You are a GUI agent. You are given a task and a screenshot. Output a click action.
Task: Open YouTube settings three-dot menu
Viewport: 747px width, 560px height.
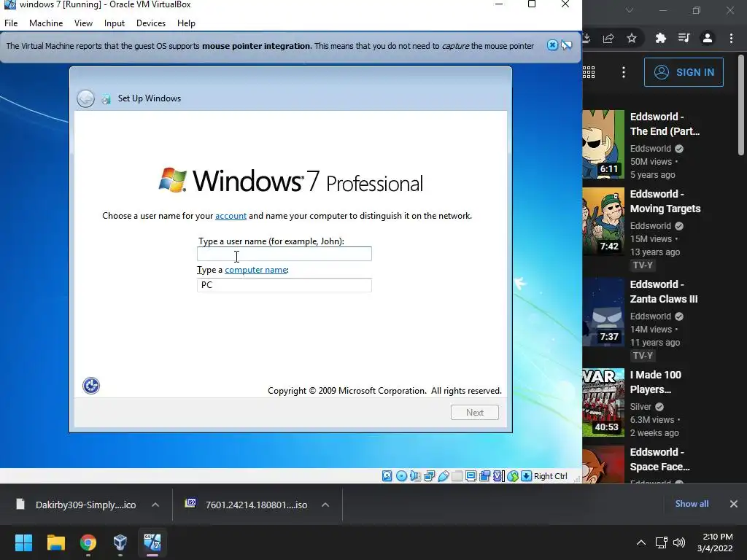coord(624,72)
